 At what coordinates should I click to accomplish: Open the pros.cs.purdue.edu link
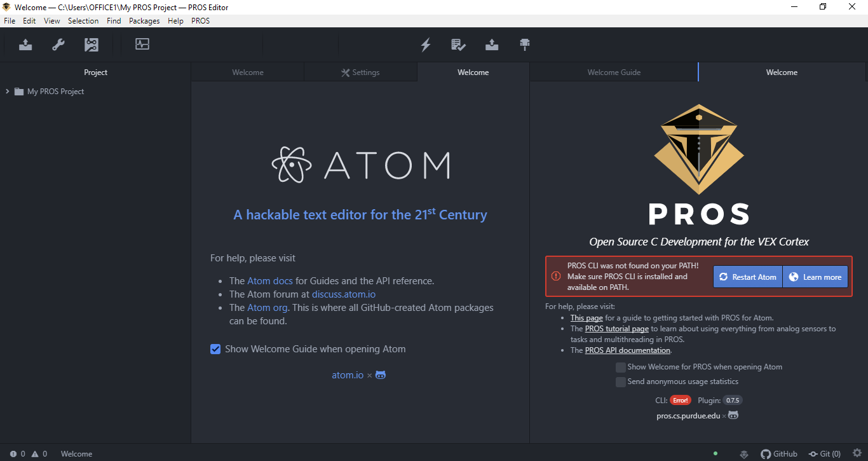point(689,416)
